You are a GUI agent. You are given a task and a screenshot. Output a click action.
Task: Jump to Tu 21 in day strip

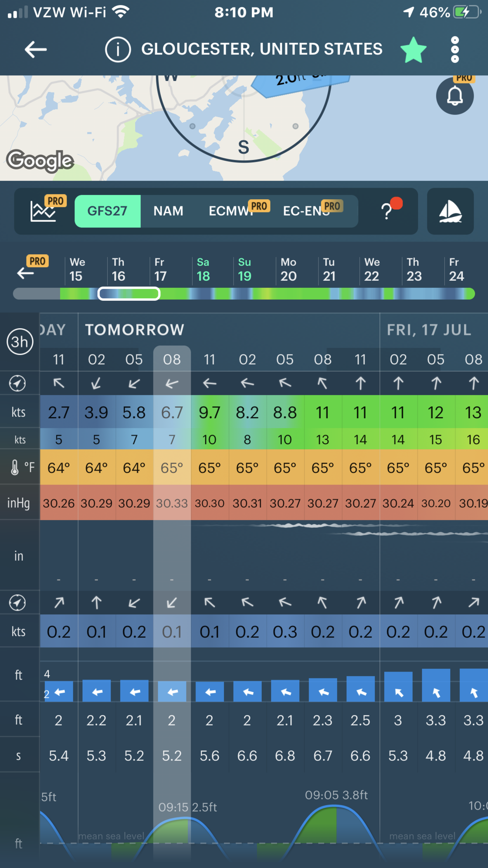(x=329, y=269)
